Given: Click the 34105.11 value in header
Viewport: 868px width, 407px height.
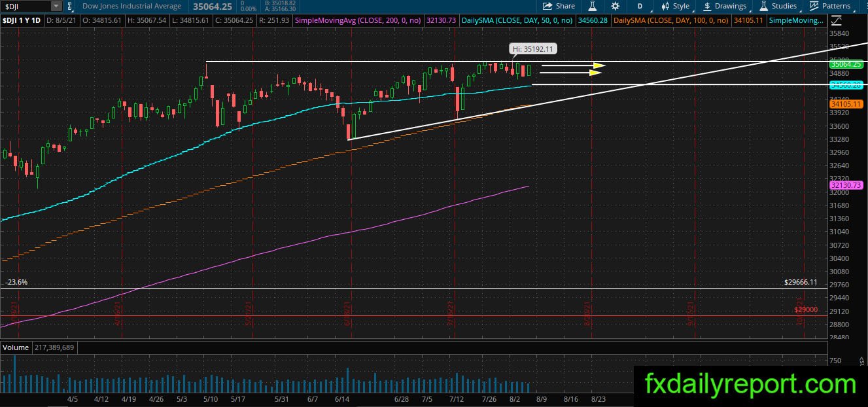Looking at the screenshot, I should pos(750,21).
